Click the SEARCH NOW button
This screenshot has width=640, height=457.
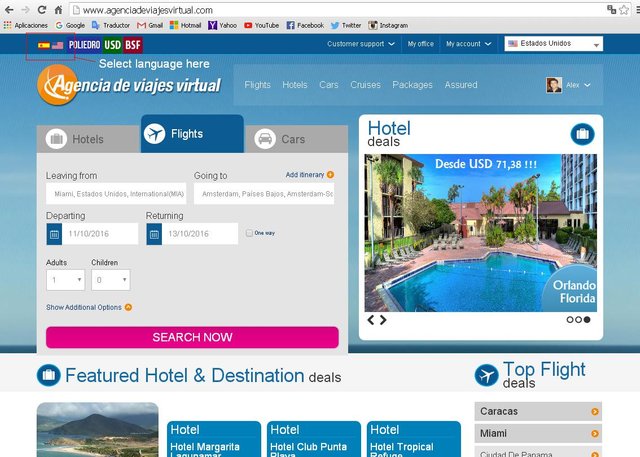[x=192, y=337]
